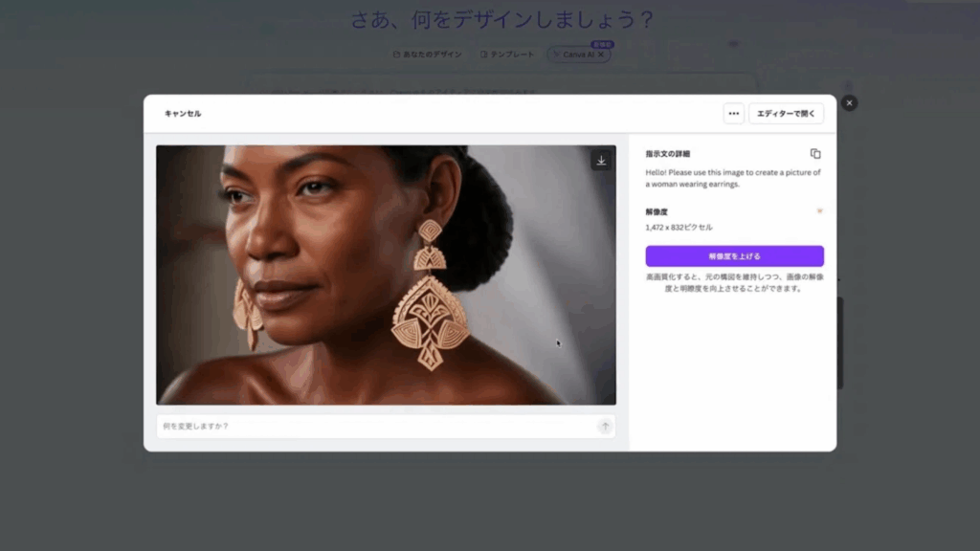
Task: Click the 1,472 x 832ピクセル resolution text
Action: [679, 228]
